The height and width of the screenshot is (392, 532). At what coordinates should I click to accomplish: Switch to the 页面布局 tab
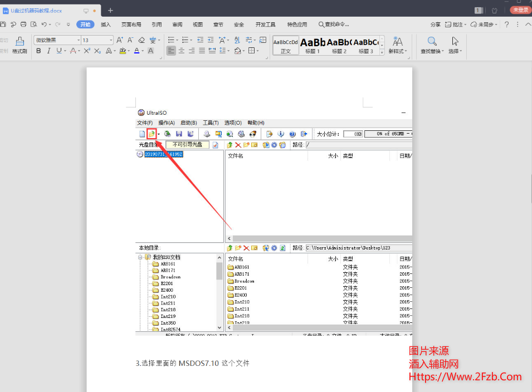pyautogui.click(x=131, y=24)
